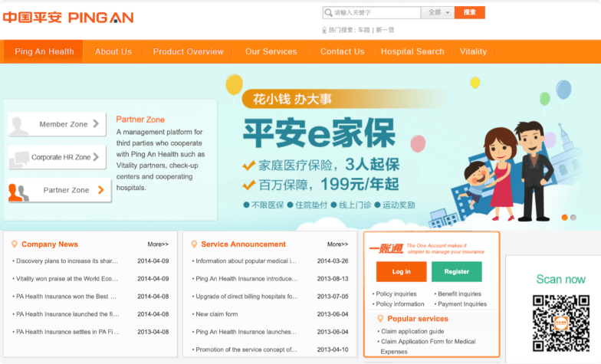Click the QR code under Scan now
The image size is (601, 364).
coord(561,323)
